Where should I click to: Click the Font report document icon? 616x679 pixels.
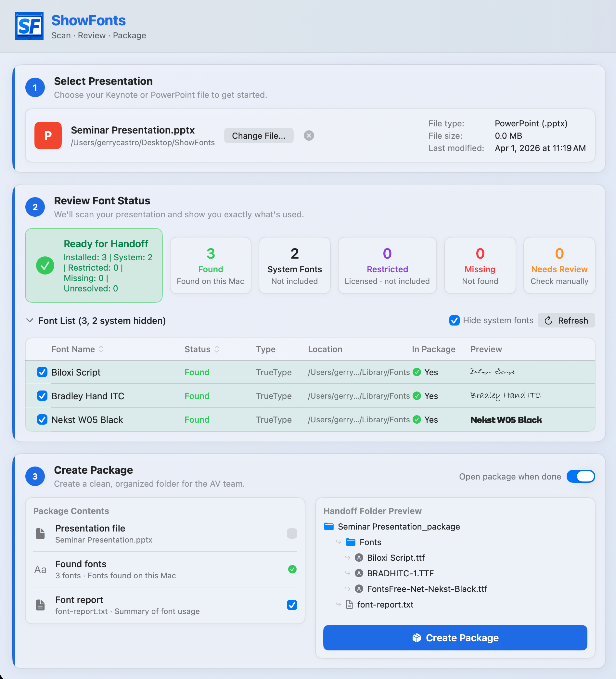(40, 605)
